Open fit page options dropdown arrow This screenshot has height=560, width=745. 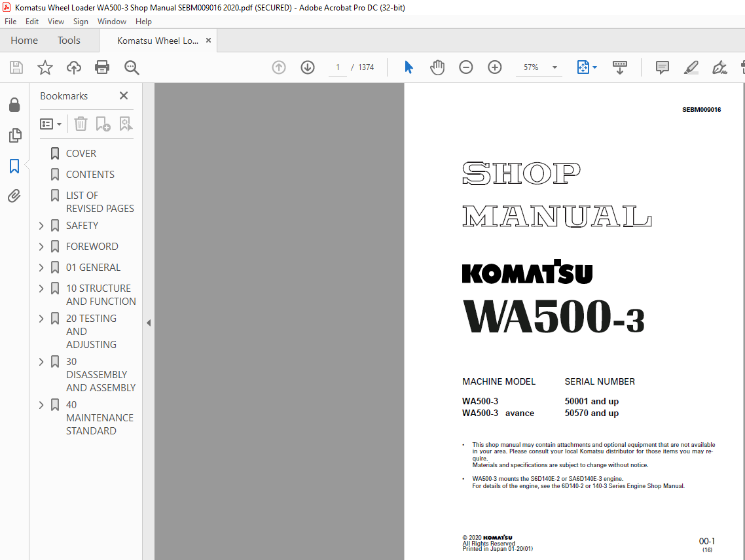(595, 67)
